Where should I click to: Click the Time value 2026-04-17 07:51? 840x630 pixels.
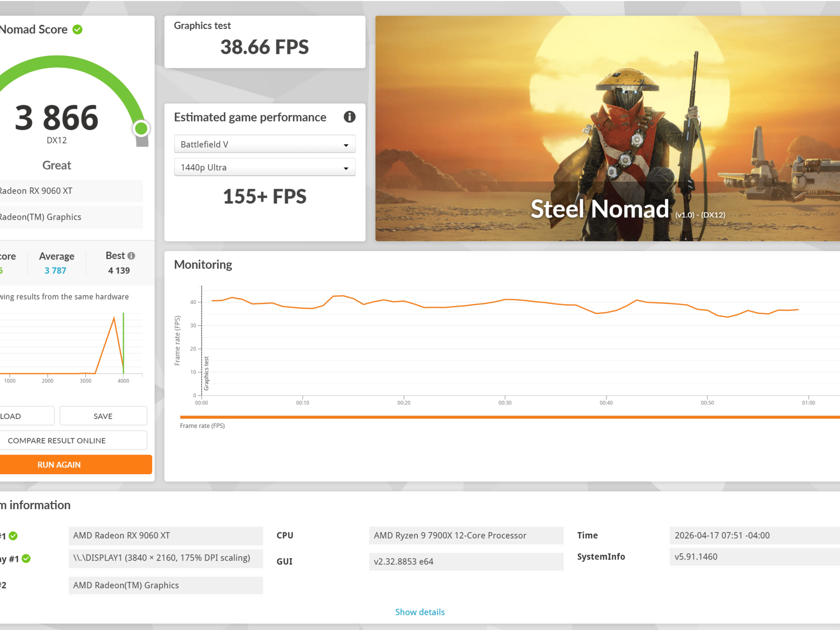coord(755,536)
